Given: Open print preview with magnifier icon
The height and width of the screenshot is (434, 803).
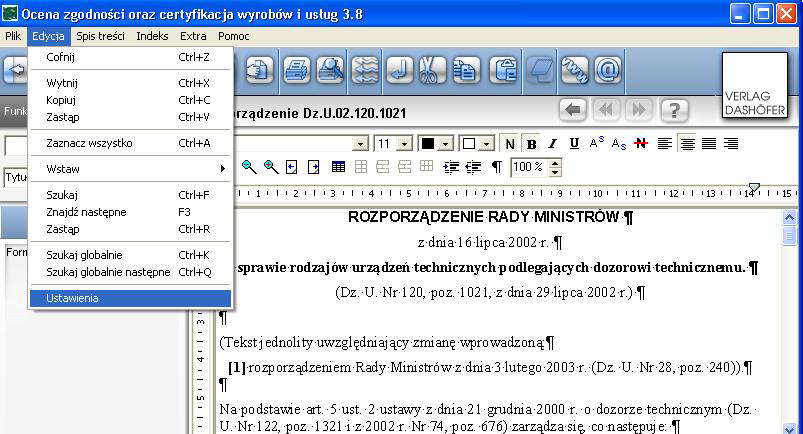Looking at the screenshot, I should click(330, 69).
